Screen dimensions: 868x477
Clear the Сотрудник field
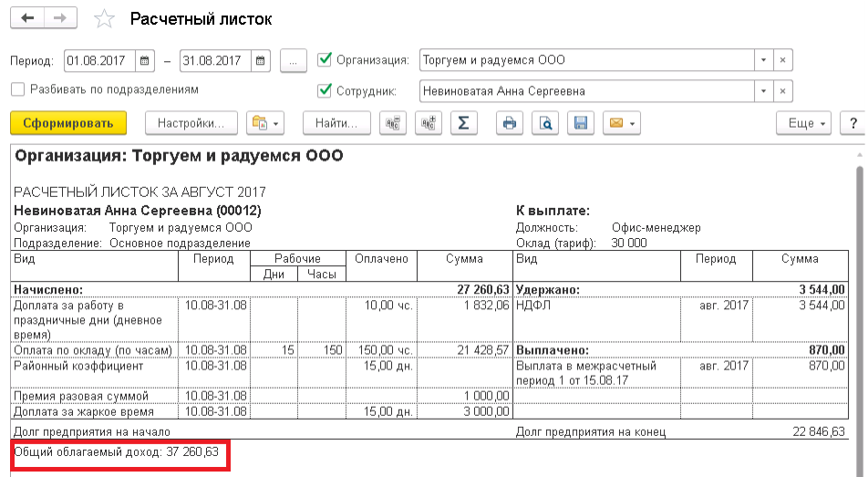click(x=782, y=91)
